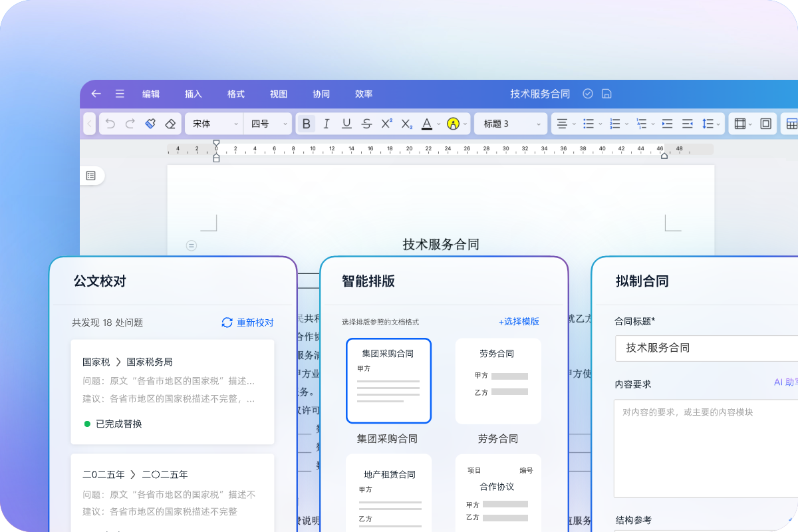The image size is (798, 532).
Task: Click the eraser clear formatting icon
Action: (170, 124)
